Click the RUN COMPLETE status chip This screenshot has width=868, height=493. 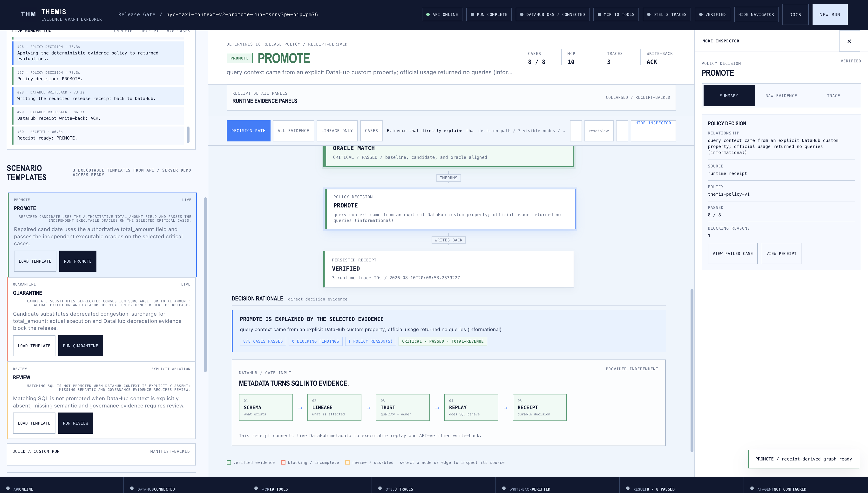[489, 14]
